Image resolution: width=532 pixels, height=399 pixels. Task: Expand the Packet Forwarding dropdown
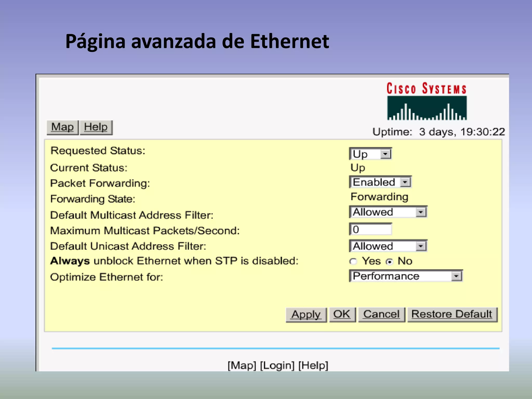tap(380, 182)
